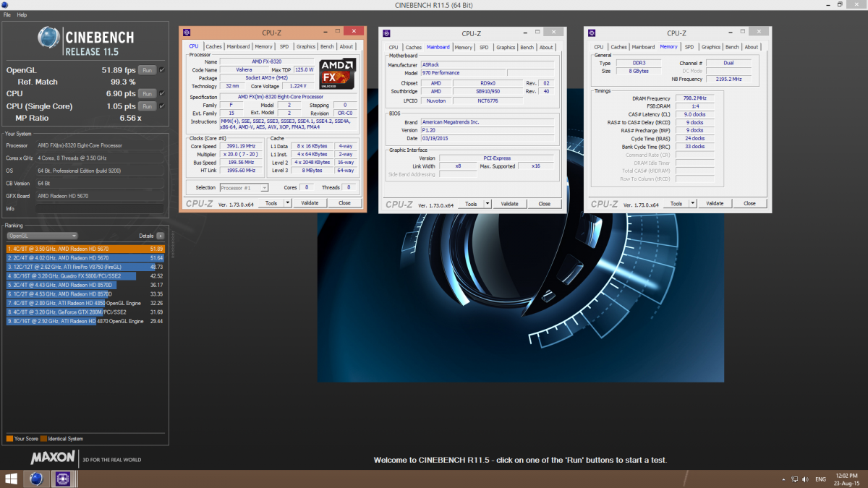Open the Memory tab in the Mainboard window

coord(464,48)
